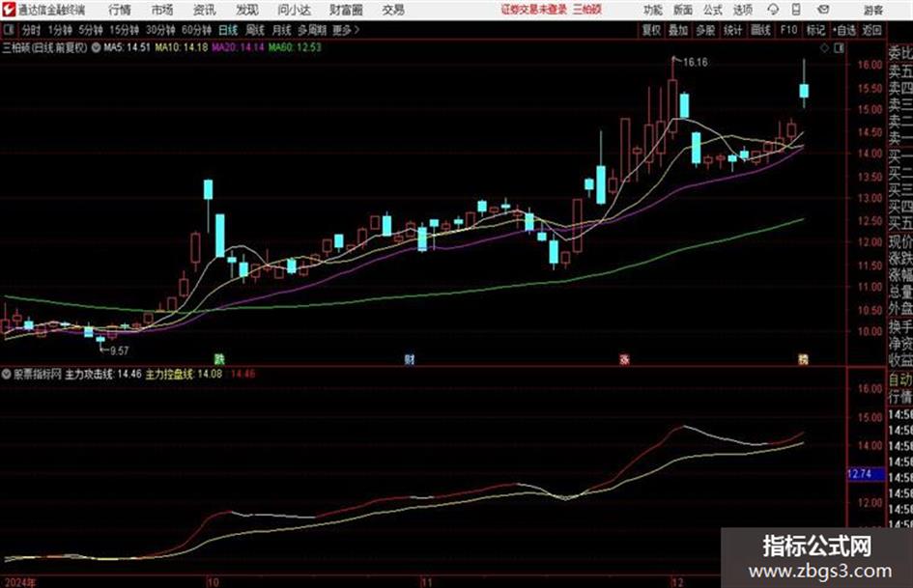This screenshot has width=913, height=588.
Task: Open the mail envelope icon
Action: click(823, 10)
